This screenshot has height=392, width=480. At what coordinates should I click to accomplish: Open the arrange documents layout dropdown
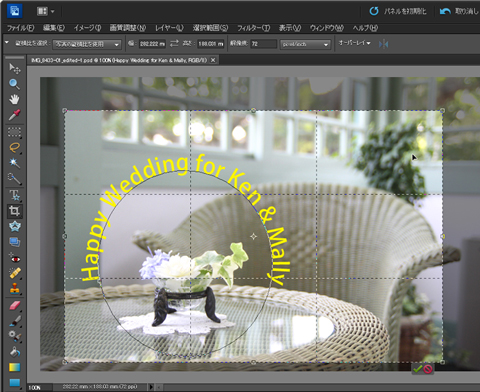click(x=45, y=11)
